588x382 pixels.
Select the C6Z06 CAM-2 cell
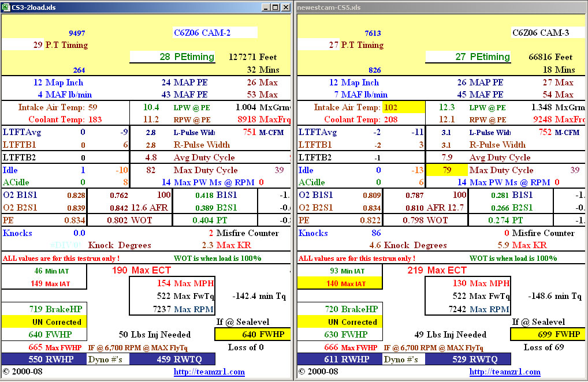pyautogui.click(x=215, y=33)
